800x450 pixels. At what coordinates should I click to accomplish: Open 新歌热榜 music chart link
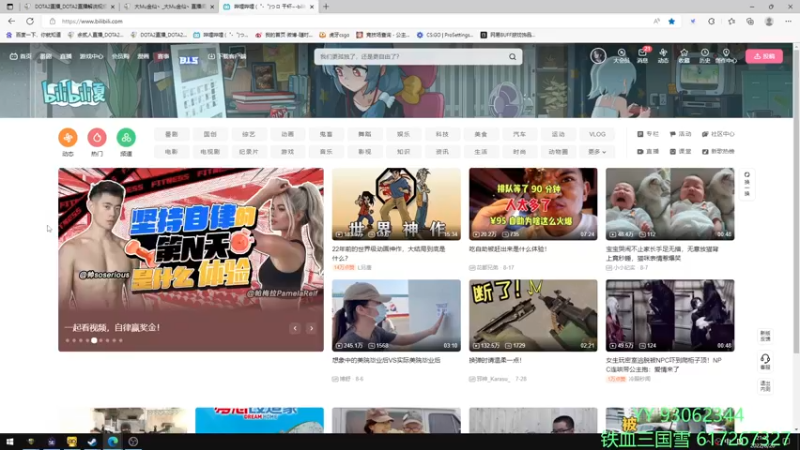click(x=718, y=152)
